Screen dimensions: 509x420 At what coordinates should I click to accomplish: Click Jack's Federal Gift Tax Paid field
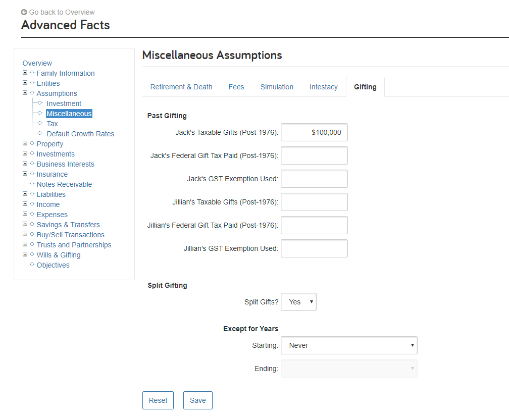pyautogui.click(x=314, y=155)
